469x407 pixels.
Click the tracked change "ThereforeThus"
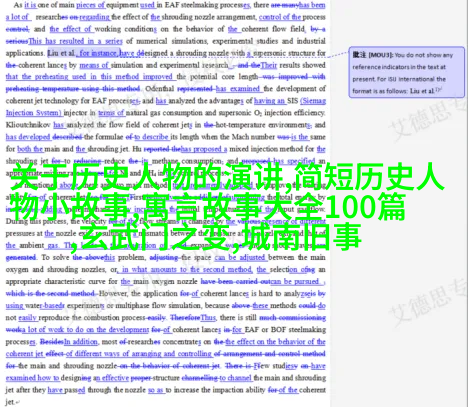(x=193, y=318)
